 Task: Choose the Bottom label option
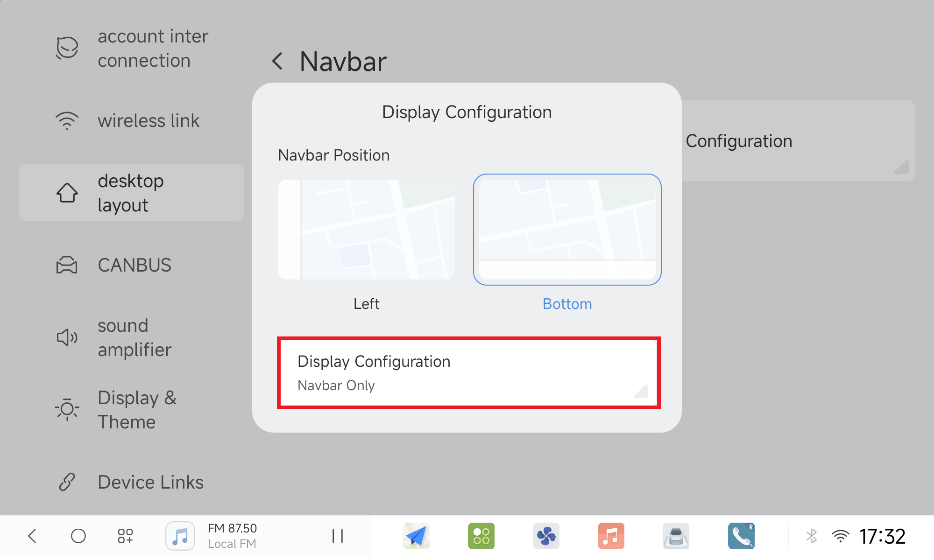coord(567,304)
